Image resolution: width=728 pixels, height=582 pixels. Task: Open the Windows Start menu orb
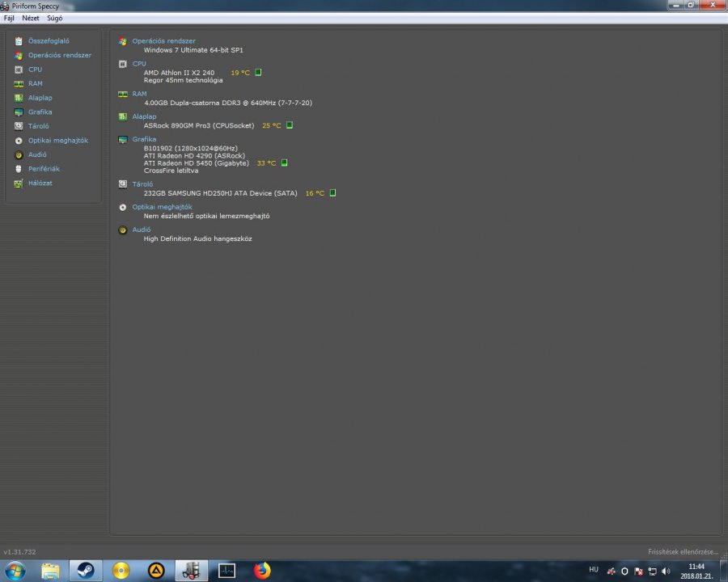(x=15, y=571)
